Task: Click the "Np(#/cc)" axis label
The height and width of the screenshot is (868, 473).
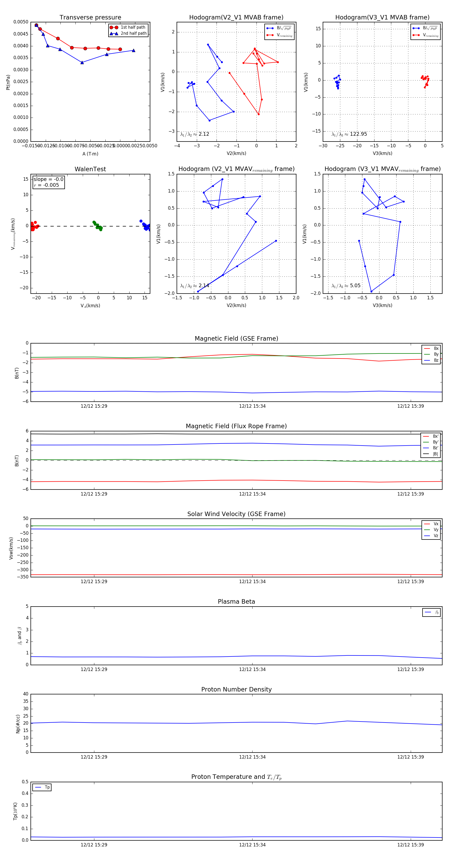Action: (x=18, y=724)
